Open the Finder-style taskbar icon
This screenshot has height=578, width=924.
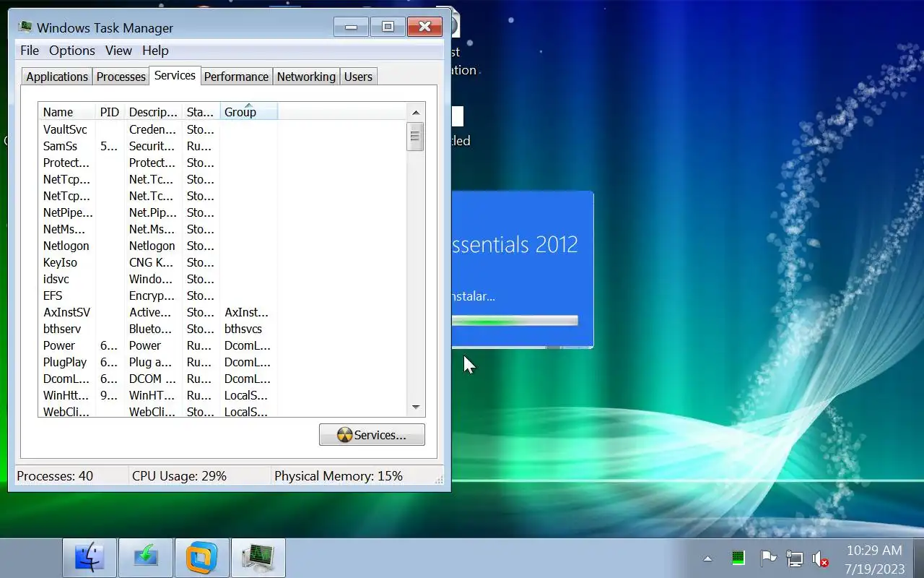click(x=90, y=558)
